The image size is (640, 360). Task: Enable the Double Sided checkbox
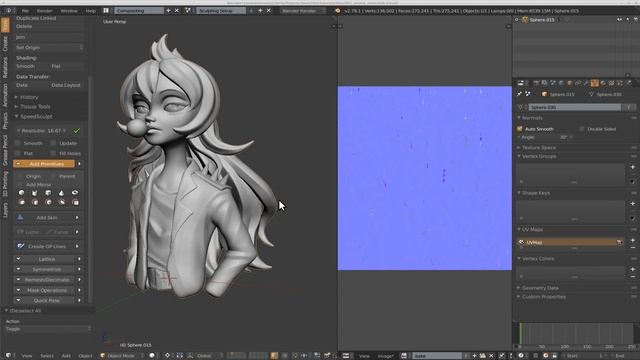pyautogui.click(x=582, y=129)
